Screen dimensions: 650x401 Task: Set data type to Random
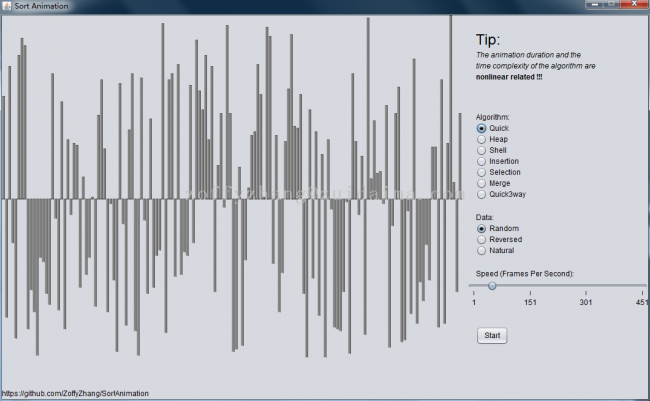coord(482,229)
